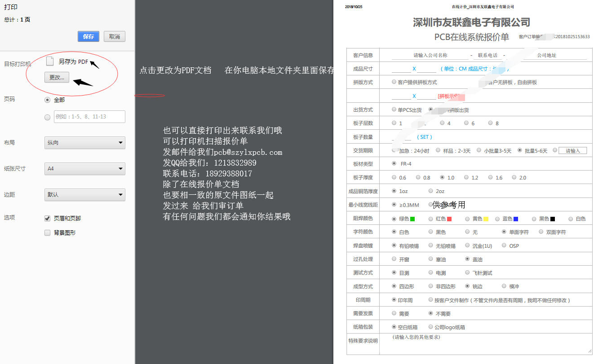Screen dimensions: 607x364
Task: Click the Cancel (取消) button
Action: 115,37
